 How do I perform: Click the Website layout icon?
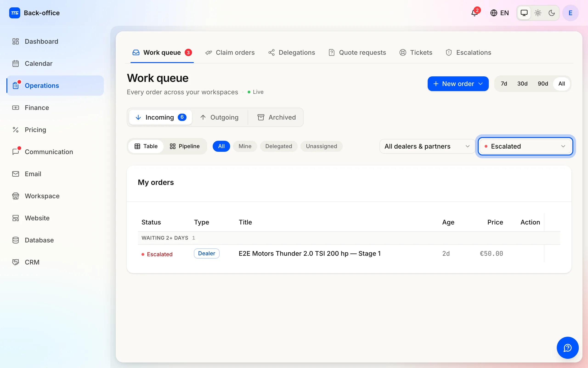click(16, 218)
